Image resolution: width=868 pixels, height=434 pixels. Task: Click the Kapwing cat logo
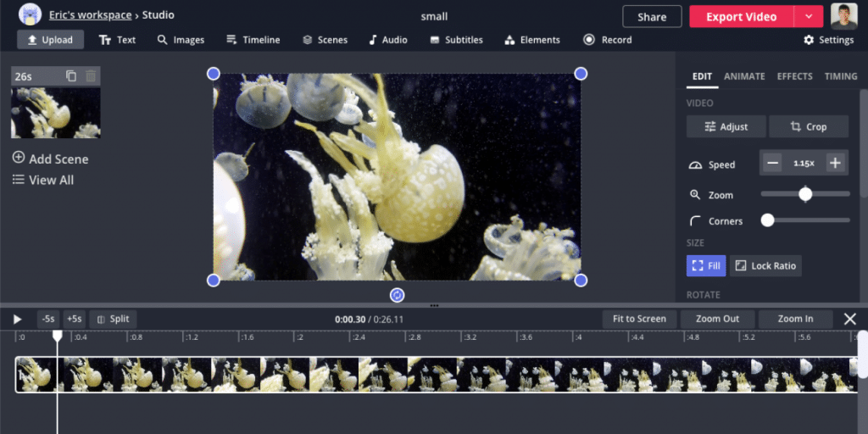[30, 14]
